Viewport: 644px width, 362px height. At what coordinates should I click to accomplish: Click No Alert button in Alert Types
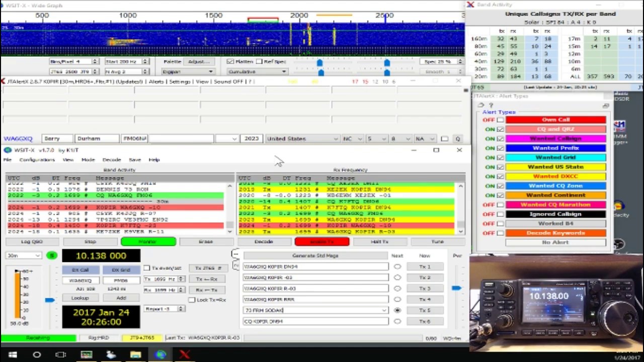(x=555, y=242)
